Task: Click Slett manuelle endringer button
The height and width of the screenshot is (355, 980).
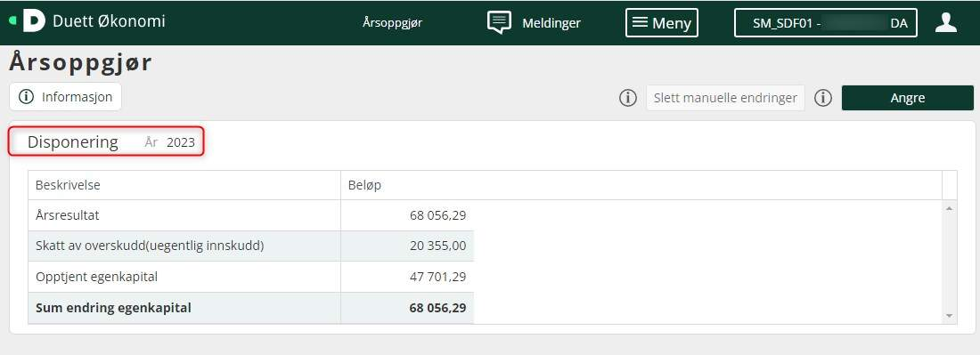Action: [x=725, y=98]
